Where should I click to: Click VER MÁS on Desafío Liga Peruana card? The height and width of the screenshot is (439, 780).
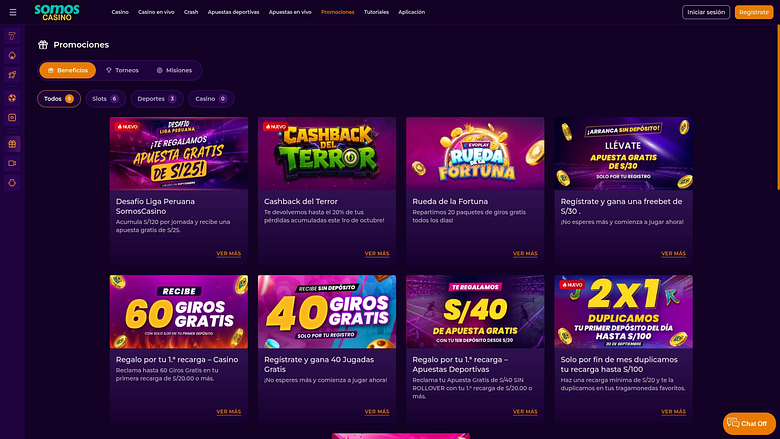[x=228, y=254]
